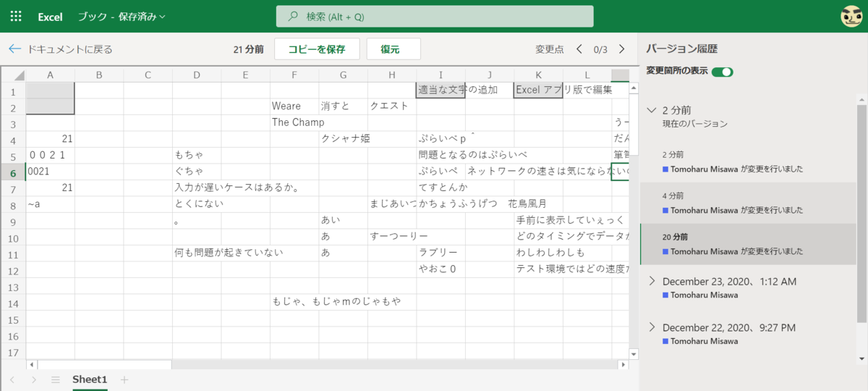This screenshot has width=868, height=391.
Task: Expand the December 23, 2020 version
Action: click(x=651, y=281)
